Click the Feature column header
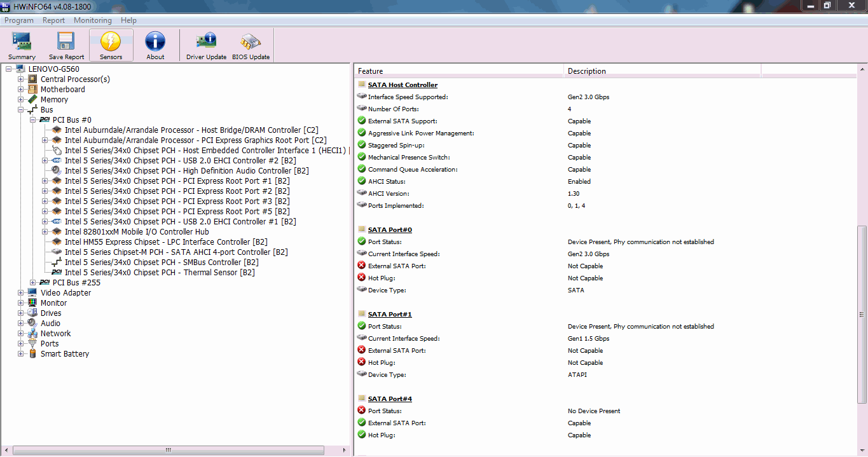 (x=458, y=71)
